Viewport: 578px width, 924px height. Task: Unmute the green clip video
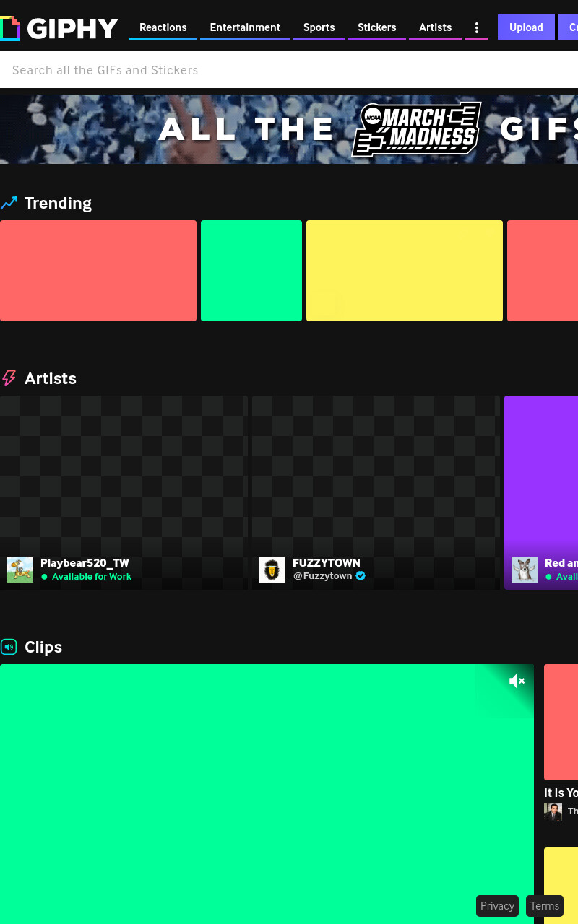coord(517,681)
